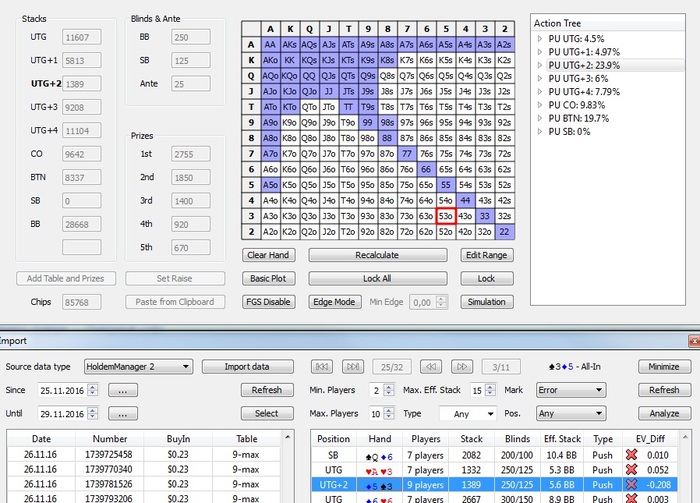
Task: Open the Mark dropdown showing Error
Action: pos(571,390)
